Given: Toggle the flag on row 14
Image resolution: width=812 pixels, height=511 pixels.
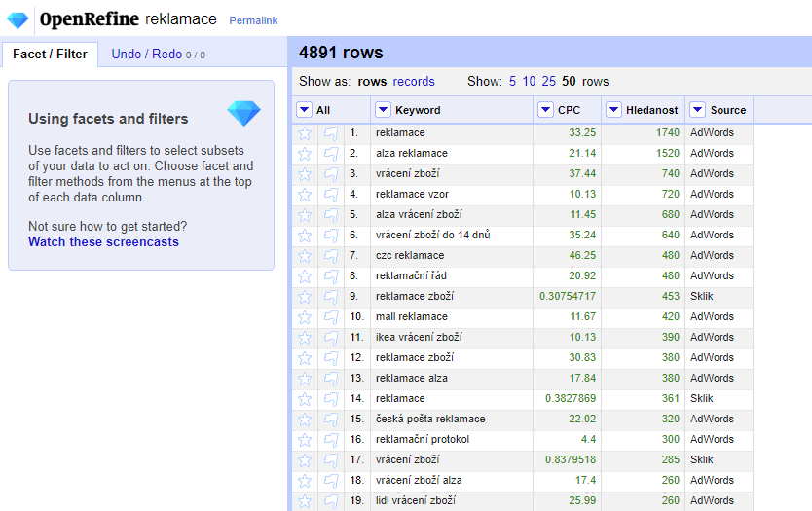Looking at the screenshot, I should click(x=331, y=399).
